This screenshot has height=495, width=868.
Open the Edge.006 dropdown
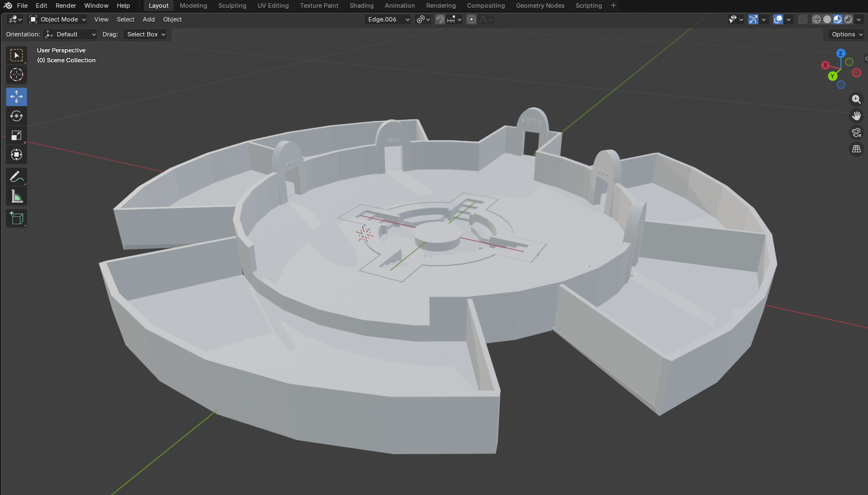(388, 19)
